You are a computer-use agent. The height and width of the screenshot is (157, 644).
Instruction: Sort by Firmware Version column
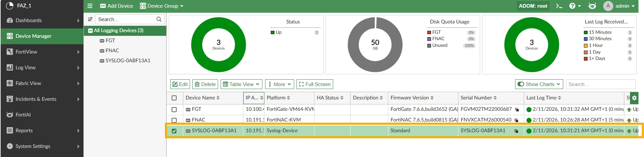tap(412, 98)
